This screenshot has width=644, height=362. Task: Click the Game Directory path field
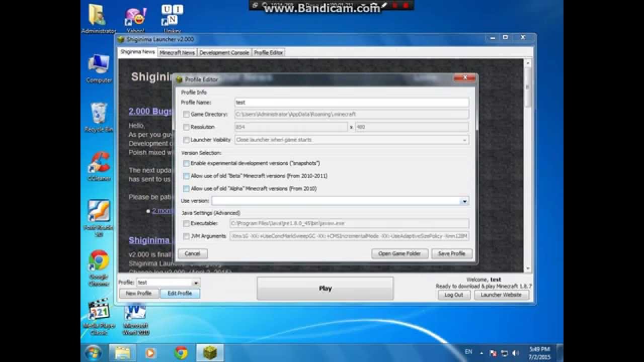[x=352, y=114]
